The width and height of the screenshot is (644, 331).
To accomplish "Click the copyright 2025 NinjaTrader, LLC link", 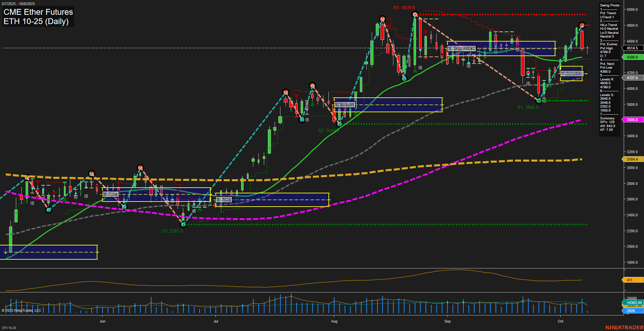I will point(22,310).
